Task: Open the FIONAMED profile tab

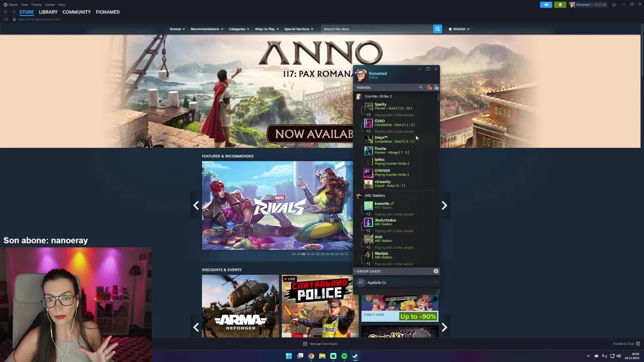Action: tap(108, 12)
